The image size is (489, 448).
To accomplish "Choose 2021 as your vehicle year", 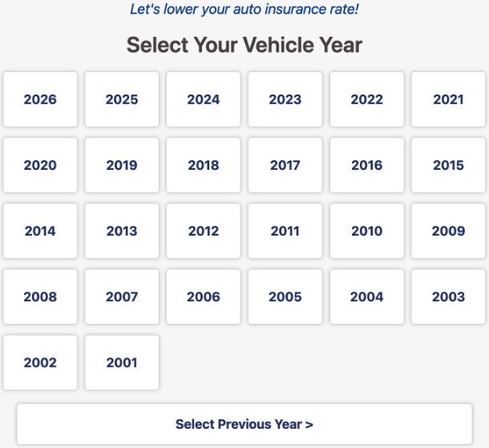I will [448, 99].
